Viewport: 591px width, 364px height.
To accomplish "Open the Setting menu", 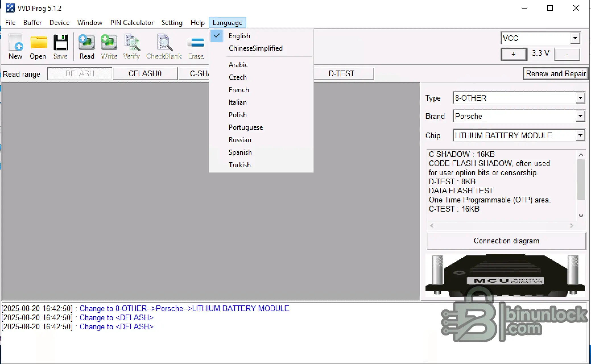I will pyautogui.click(x=172, y=23).
